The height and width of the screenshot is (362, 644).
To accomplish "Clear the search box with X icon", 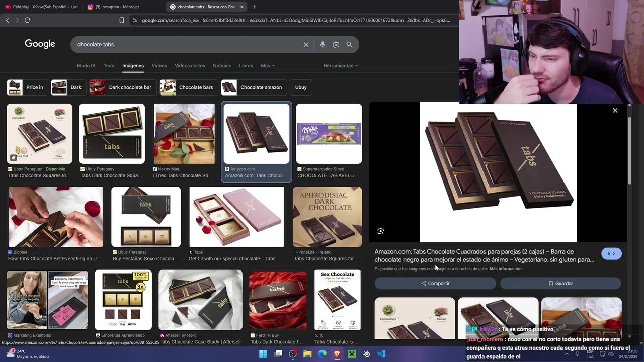I will coord(306,44).
